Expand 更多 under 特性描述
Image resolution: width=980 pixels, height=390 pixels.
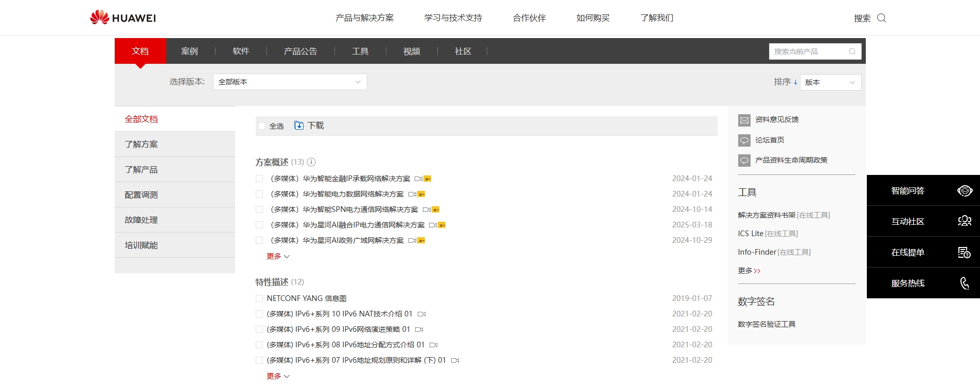pos(278,376)
